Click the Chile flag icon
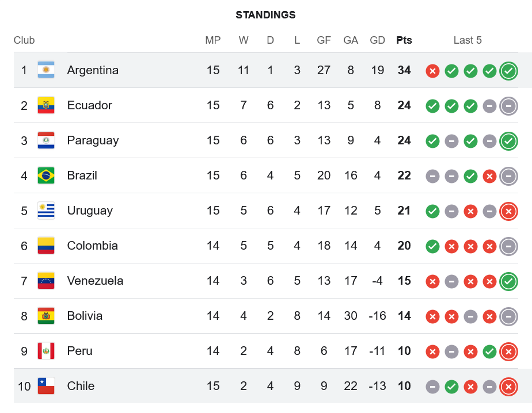The image size is (532, 413). point(46,386)
